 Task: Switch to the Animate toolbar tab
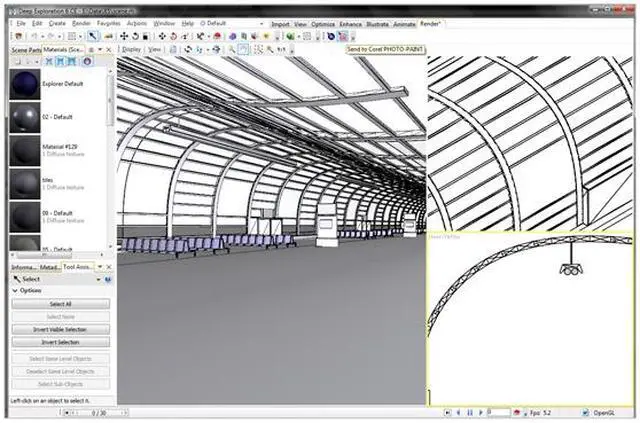tap(404, 22)
